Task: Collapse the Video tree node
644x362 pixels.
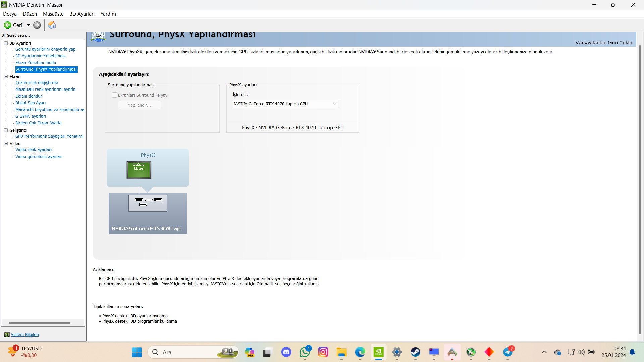Action: [x=6, y=143]
